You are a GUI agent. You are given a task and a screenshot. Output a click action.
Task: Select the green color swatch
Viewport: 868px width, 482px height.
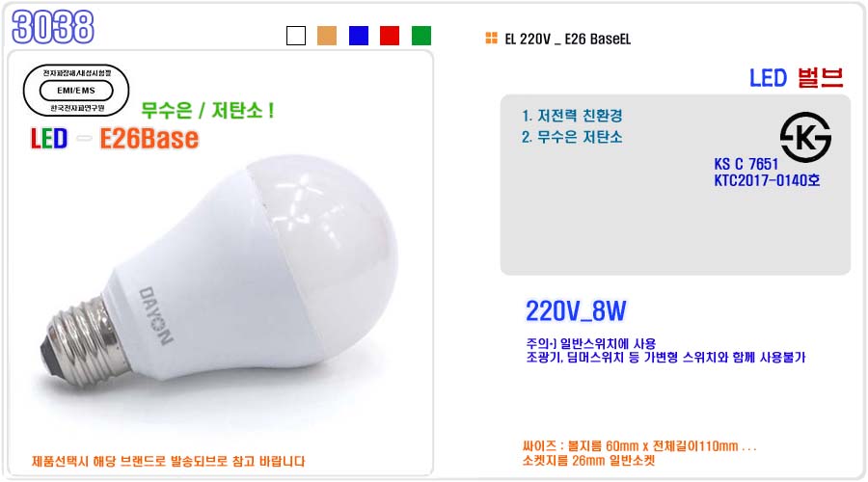pyautogui.click(x=421, y=36)
